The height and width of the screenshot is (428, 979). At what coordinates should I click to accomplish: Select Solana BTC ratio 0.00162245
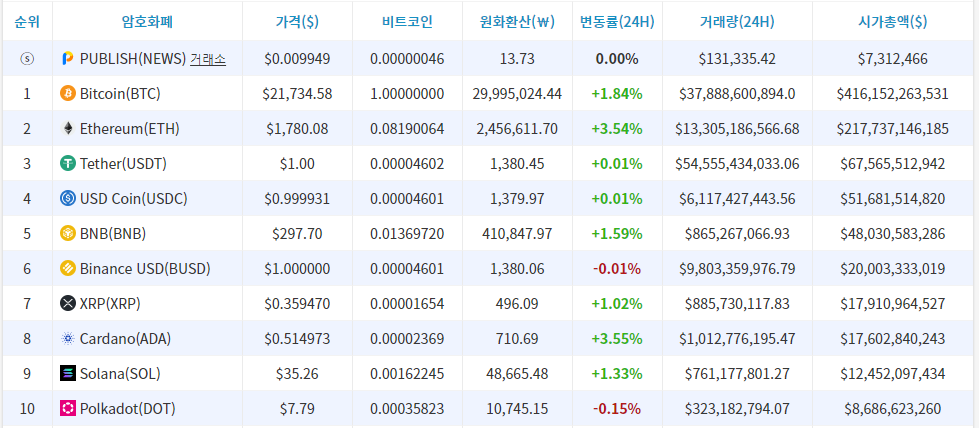tap(407, 374)
